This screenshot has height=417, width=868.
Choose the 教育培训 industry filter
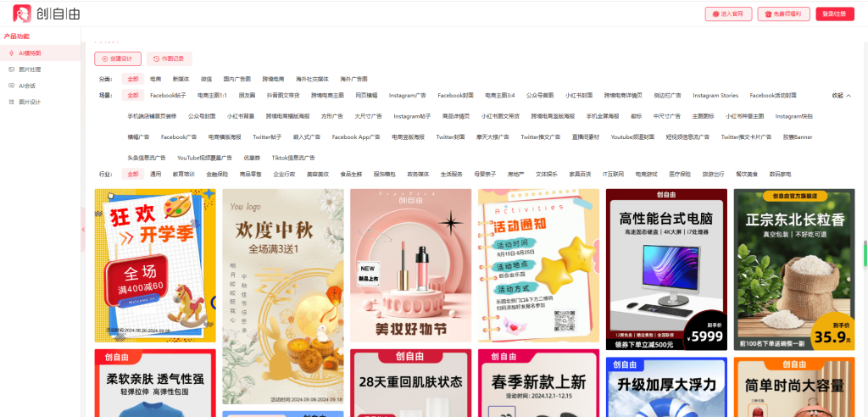point(183,174)
